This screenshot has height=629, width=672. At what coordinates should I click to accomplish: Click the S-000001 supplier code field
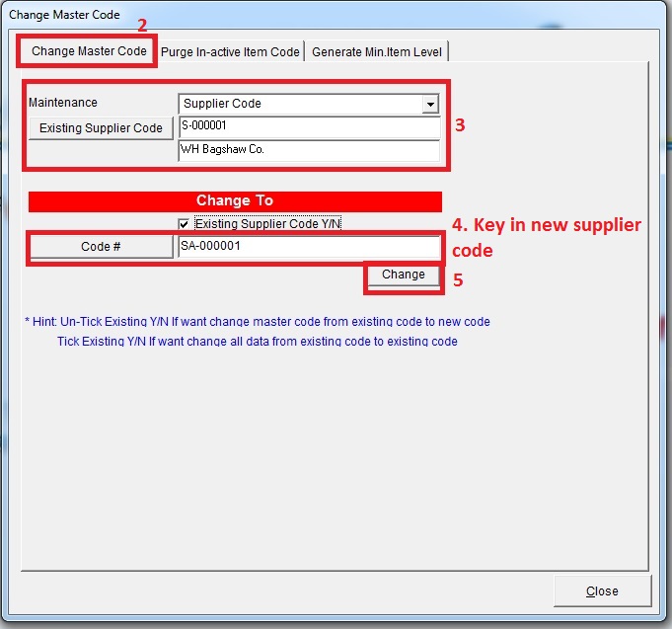pyautogui.click(x=309, y=127)
